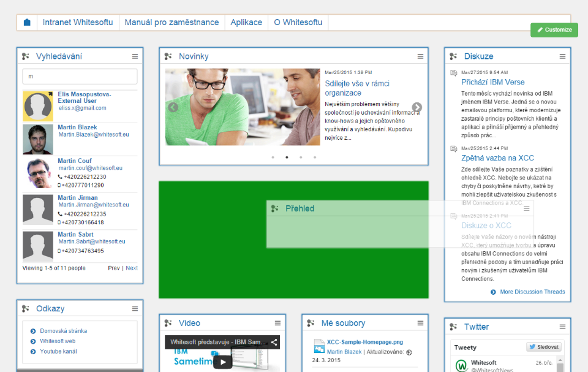The image size is (588, 372).
Task: Open the Novinky widget hamburger menu
Action: tap(420, 56)
